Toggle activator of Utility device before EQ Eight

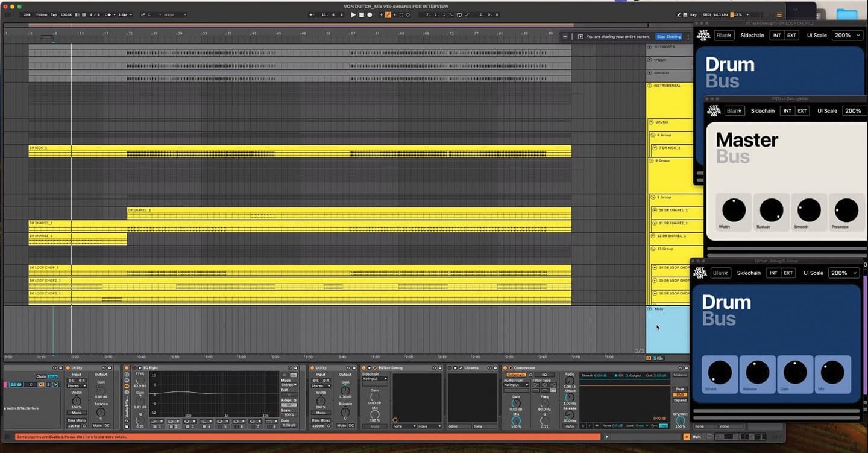pos(68,367)
